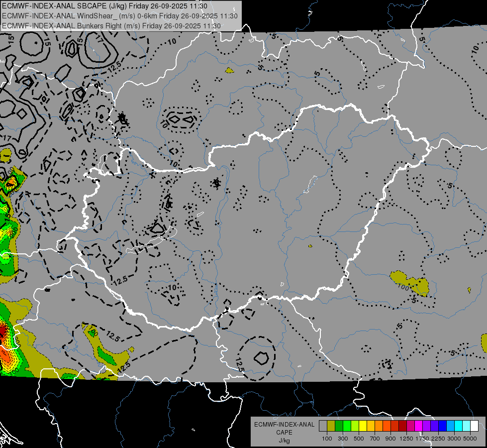Click the Bunkers Right (m/s) title line
487x448 pixels.
(111, 26)
